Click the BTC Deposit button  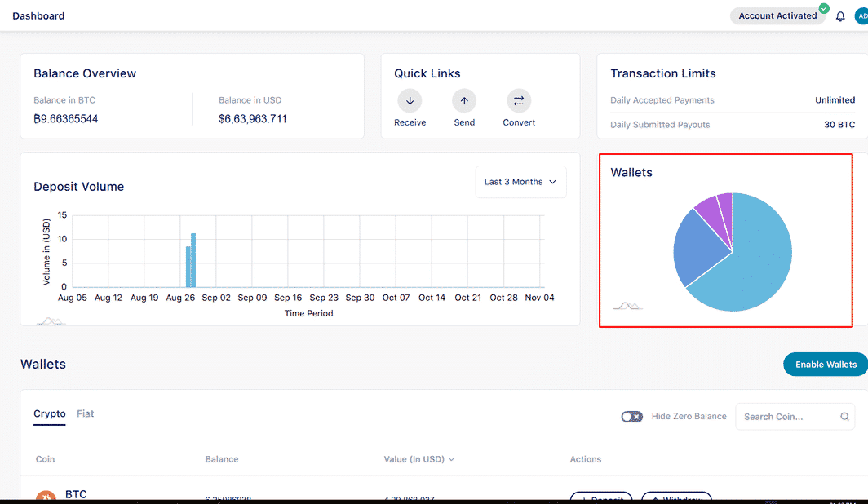[x=600, y=498]
